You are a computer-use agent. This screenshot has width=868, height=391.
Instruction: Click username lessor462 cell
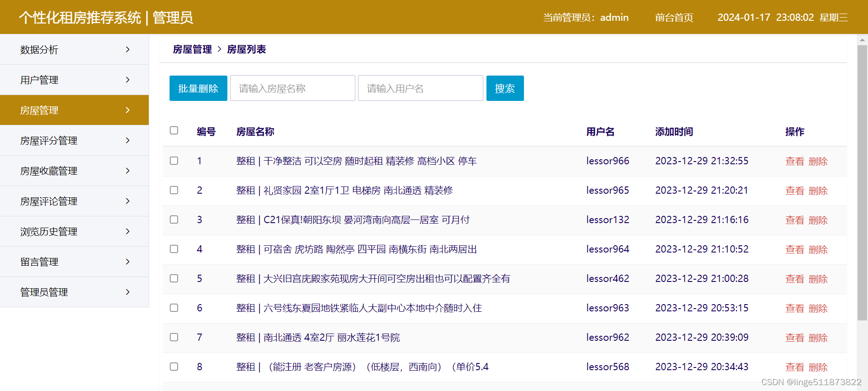[608, 279]
